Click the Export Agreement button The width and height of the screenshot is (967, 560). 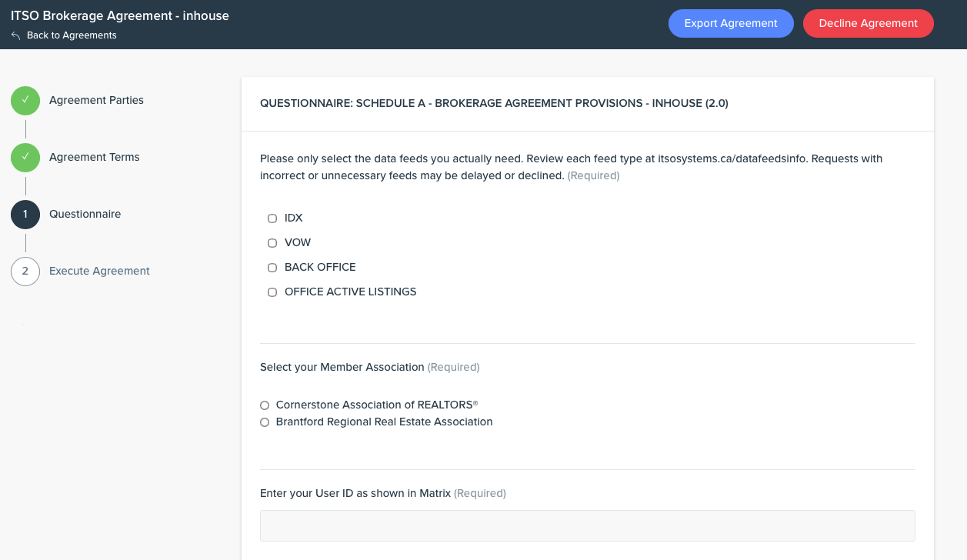coord(731,23)
